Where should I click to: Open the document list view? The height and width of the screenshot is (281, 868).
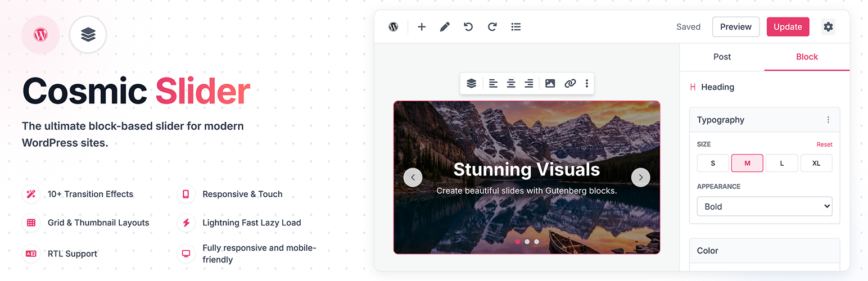[x=516, y=27]
